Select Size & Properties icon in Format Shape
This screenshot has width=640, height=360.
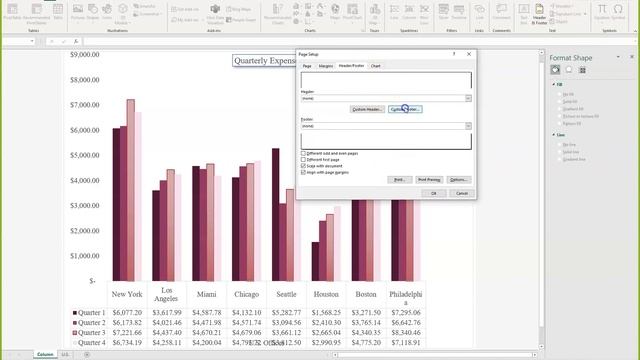tap(582, 70)
